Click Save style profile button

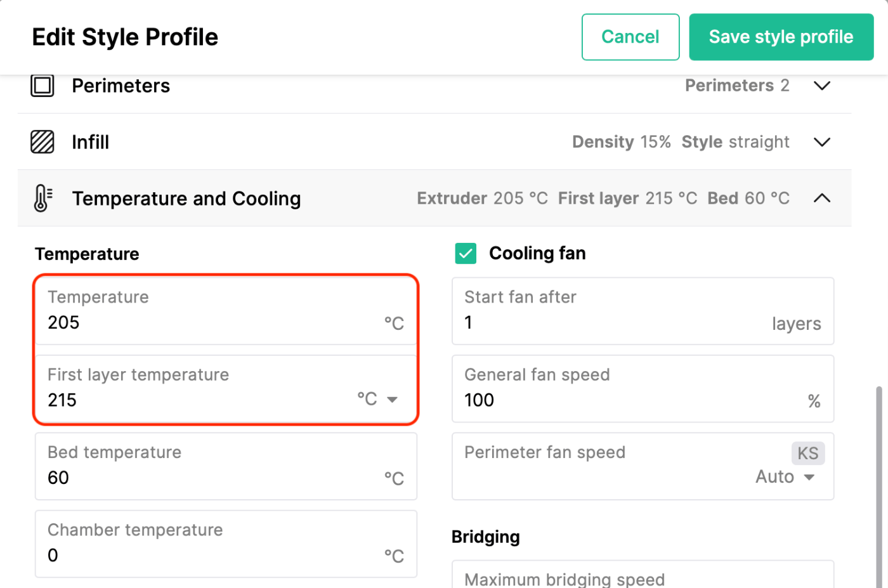tap(781, 37)
